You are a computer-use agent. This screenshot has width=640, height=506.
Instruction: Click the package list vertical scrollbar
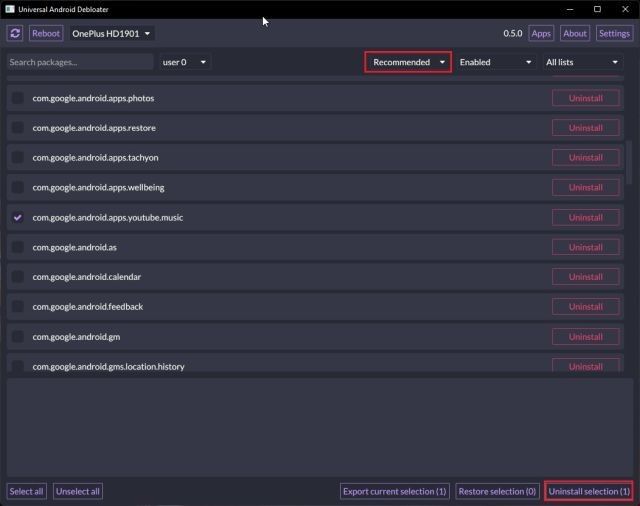coord(629,160)
